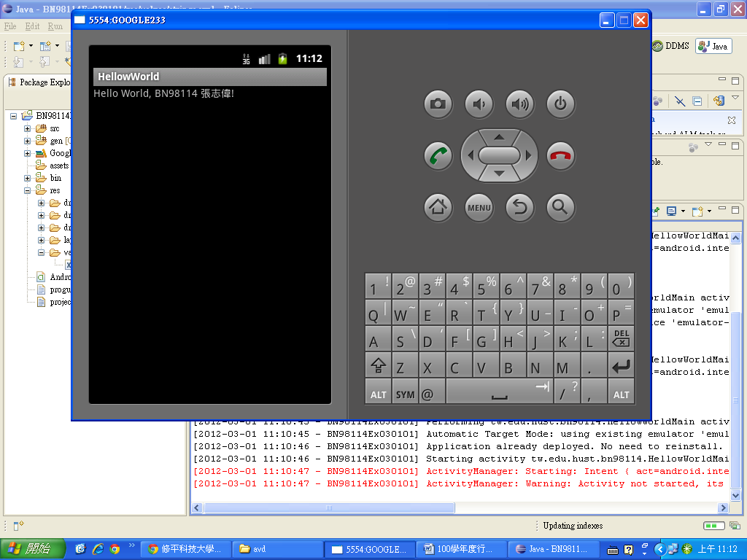The width and height of the screenshot is (747, 560).
Task: Expand the src folder in Package Explorer
Action: pyautogui.click(x=28, y=128)
